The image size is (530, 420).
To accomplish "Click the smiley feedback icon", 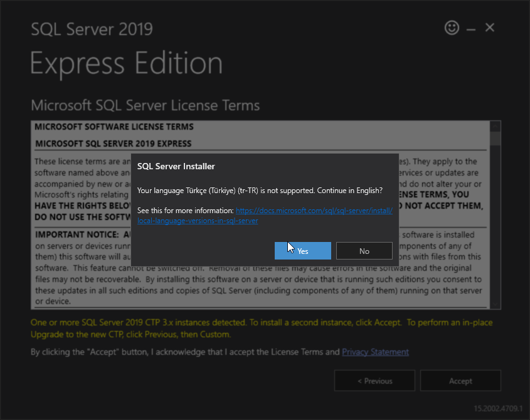I will pyautogui.click(x=452, y=28).
